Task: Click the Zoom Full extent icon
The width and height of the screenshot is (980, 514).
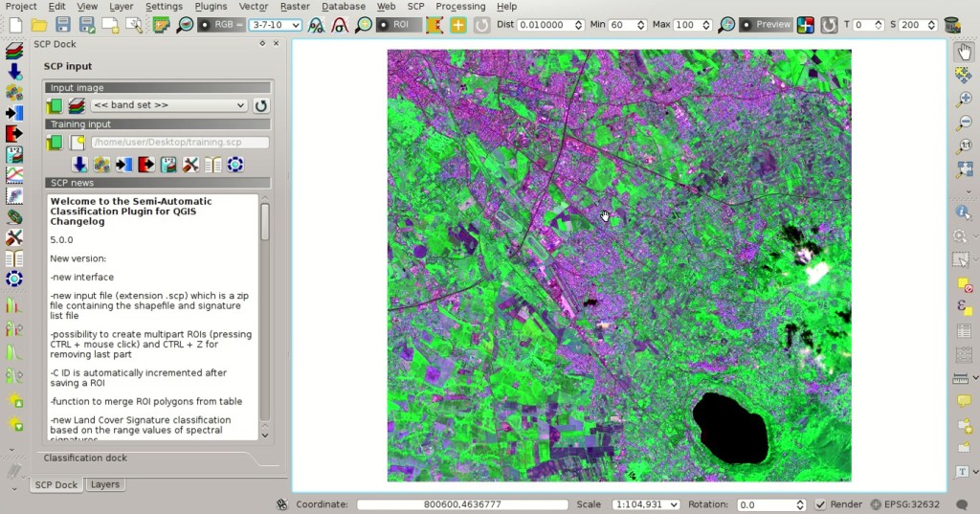Action: (965, 168)
